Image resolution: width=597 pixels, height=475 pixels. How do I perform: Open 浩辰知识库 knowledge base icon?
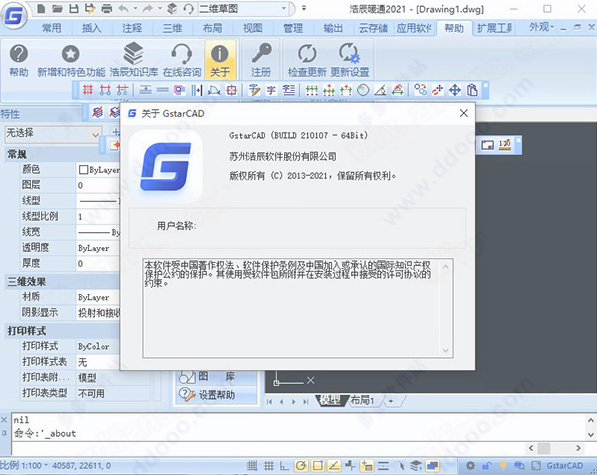point(134,60)
